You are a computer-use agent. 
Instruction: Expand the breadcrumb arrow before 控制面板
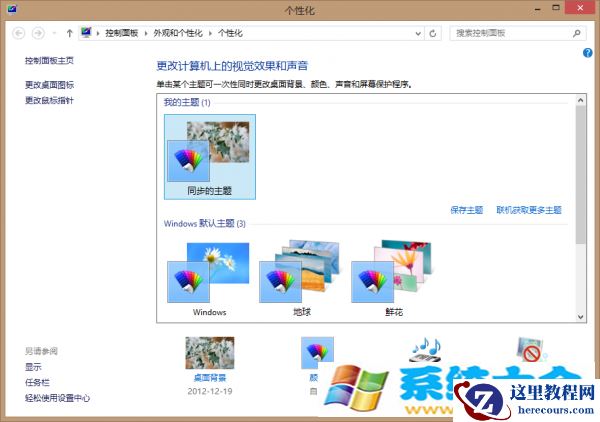[x=98, y=34]
